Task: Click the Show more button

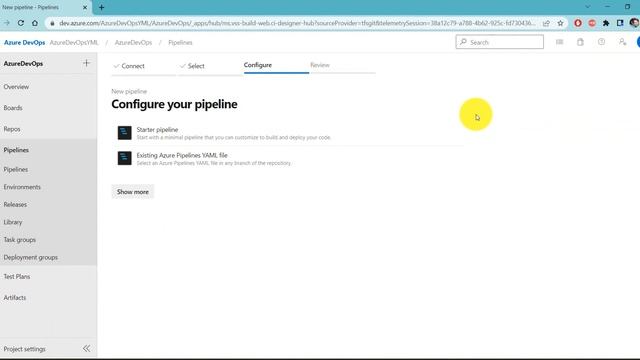Action: pos(133,192)
